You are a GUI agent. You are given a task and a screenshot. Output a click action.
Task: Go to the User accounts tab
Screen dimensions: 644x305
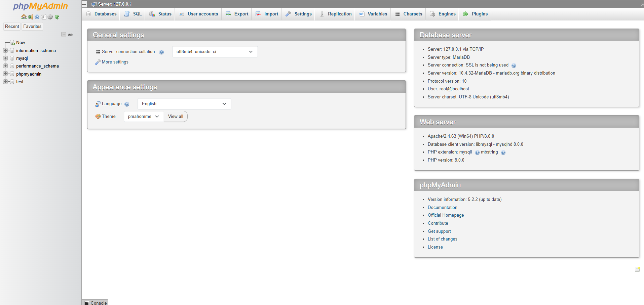[198, 14]
